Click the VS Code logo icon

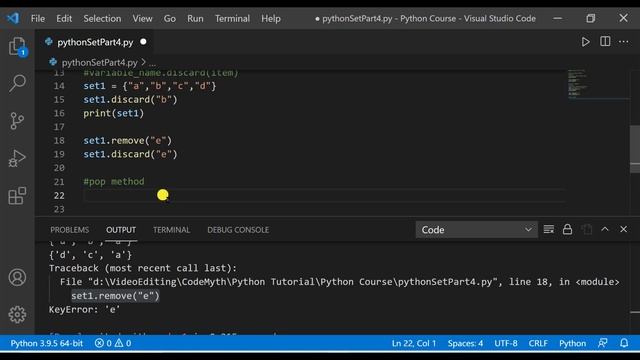(13, 18)
